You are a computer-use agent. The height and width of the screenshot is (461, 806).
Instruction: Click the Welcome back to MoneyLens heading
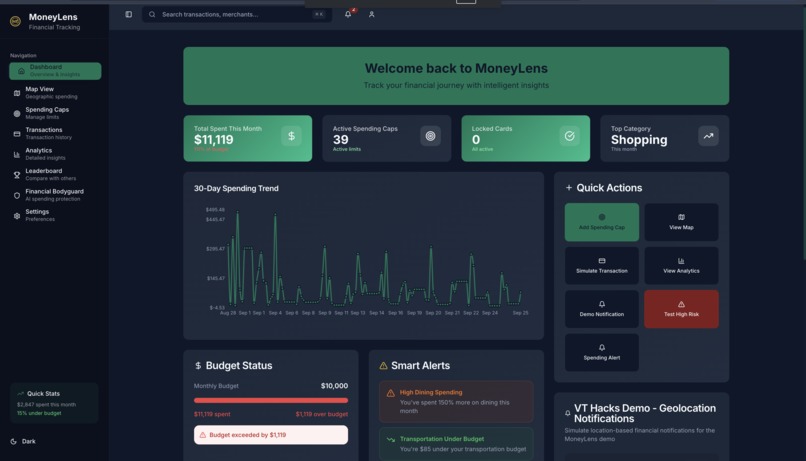456,68
